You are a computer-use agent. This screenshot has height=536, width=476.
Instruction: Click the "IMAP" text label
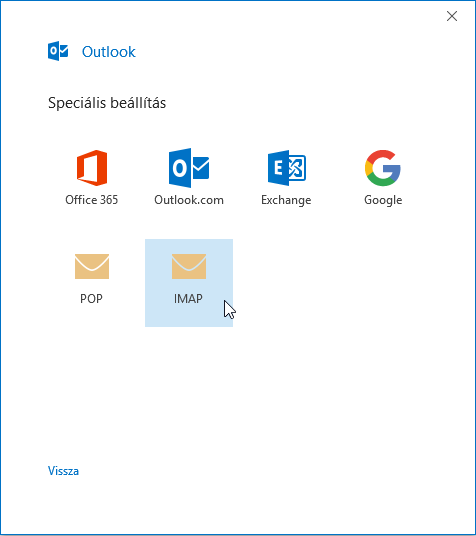[188, 298]
